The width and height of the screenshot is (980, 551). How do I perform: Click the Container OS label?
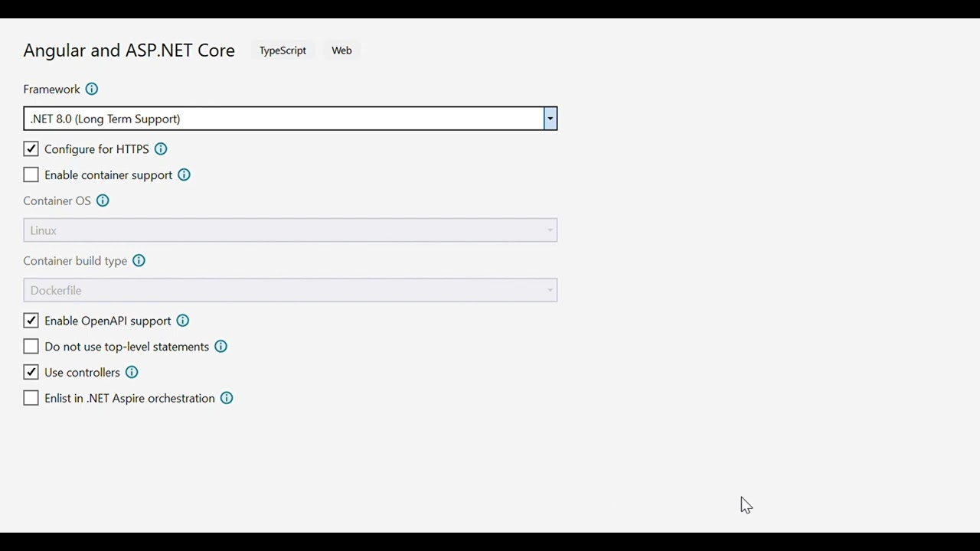click(x=57, y=201)
